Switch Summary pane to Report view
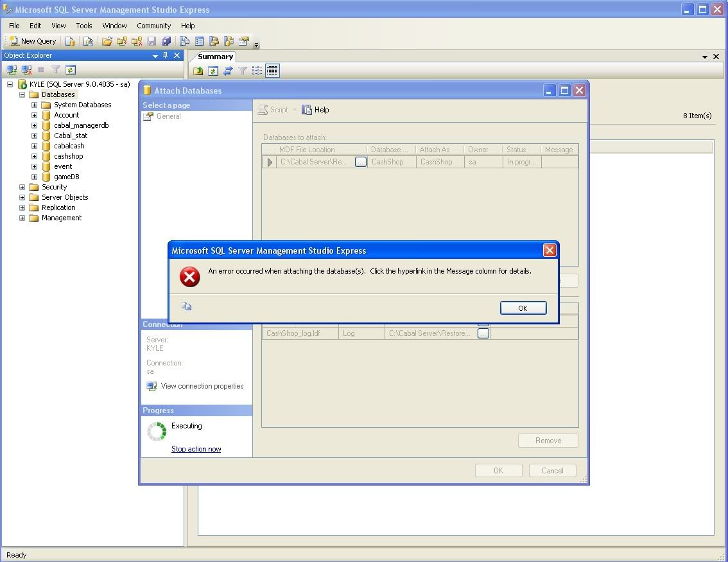Image resolution: width=728 pixels, height=562 pixels. pyautogui.click(x=272, y=71)
